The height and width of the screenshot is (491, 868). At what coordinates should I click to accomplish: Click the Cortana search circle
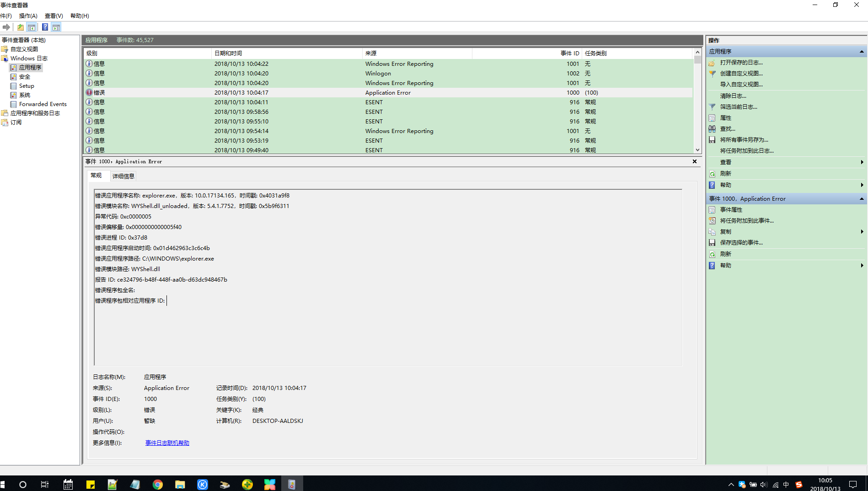tap(23, 485)
